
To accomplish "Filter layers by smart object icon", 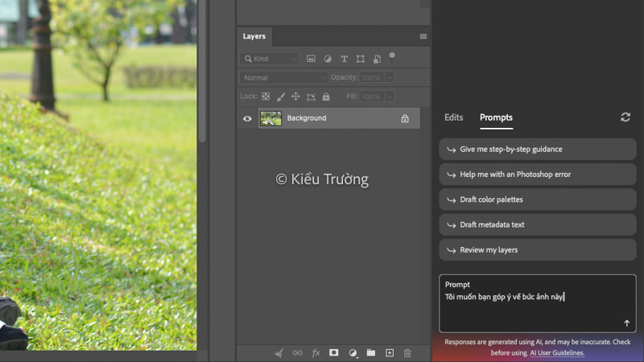I will pyautogui.click(x=377, y=59).
